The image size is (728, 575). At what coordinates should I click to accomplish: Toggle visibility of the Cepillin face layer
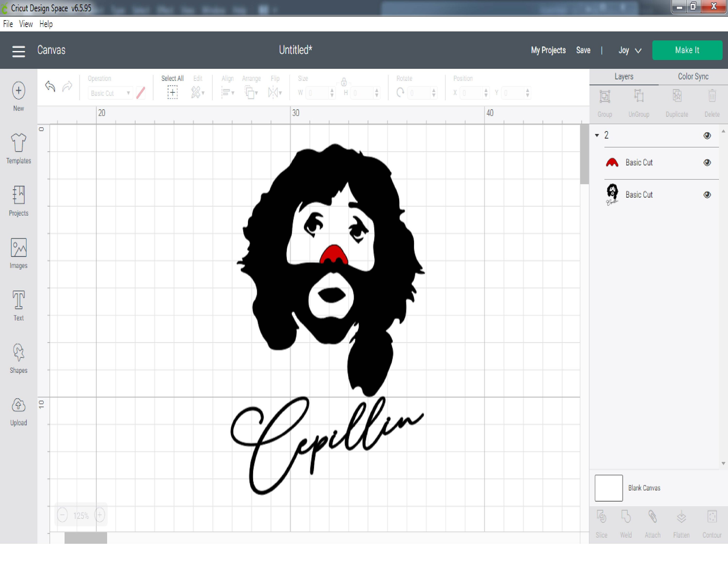point(707,194)
